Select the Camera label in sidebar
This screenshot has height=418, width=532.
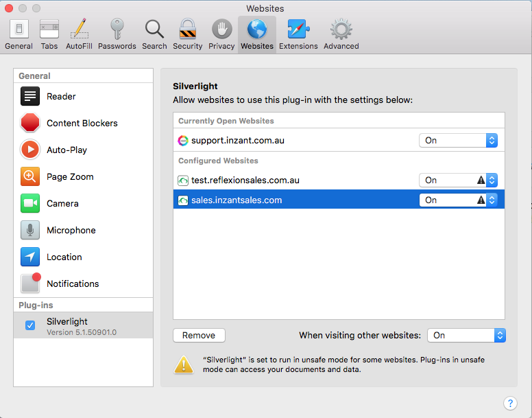tap(62, 204)
